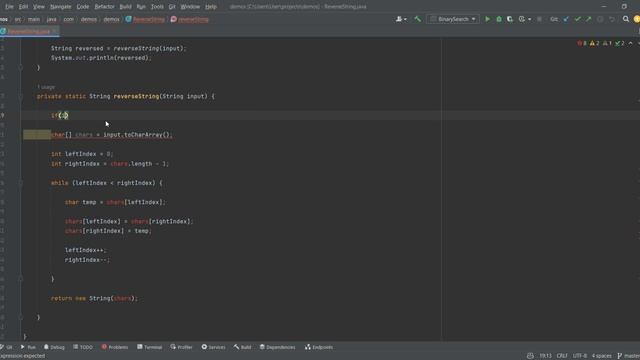Click the green Run button in toolbar
This screenshot has height=360, width=640.
pyautogui.click(x=487, y=19)
